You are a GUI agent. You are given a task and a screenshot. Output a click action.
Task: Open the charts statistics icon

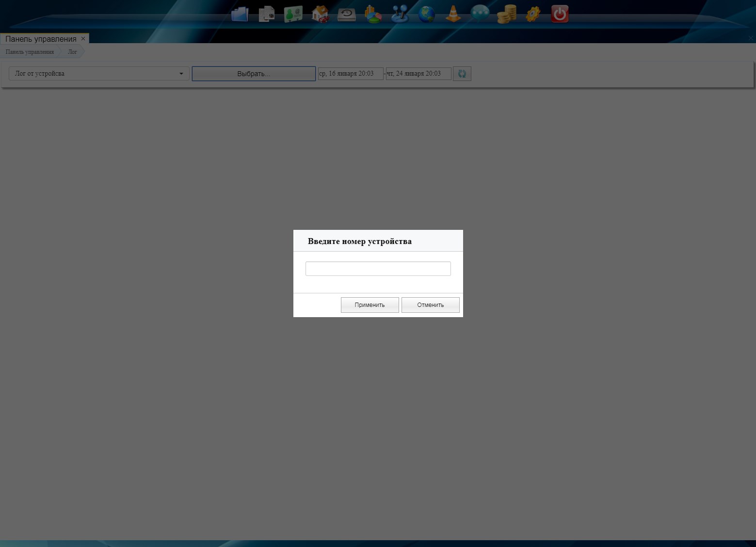point(373,14)
